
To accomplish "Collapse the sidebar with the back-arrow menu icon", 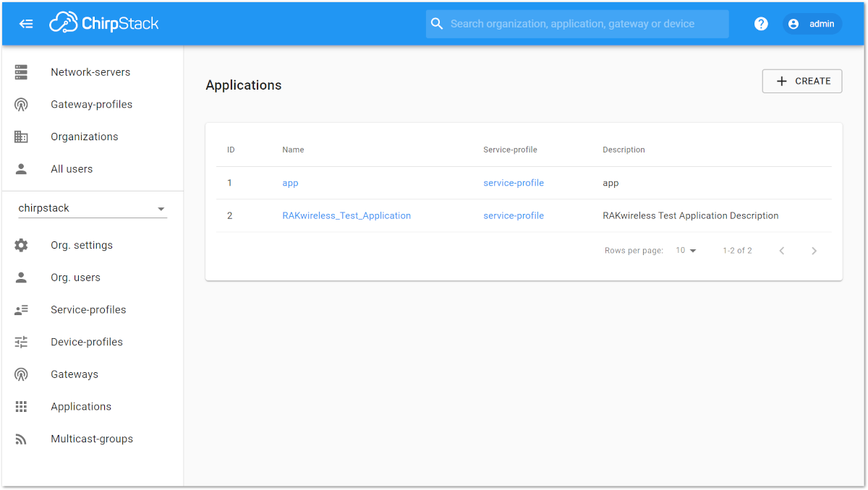I will 26,24.
